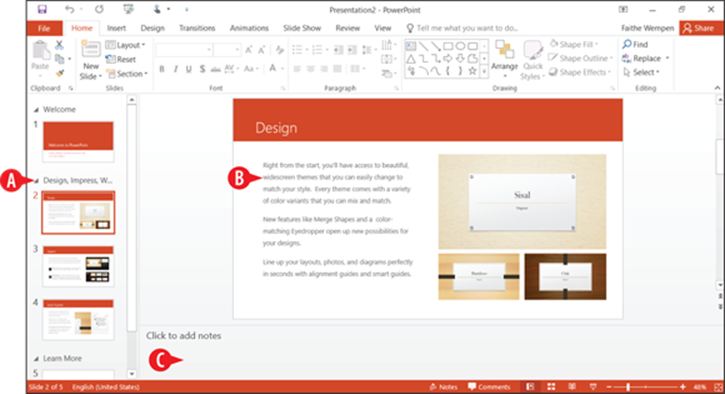Viewport: 725px width, 394px height.
Task: Click the Copy icon in Clipboard group
Action: point(59,59)
